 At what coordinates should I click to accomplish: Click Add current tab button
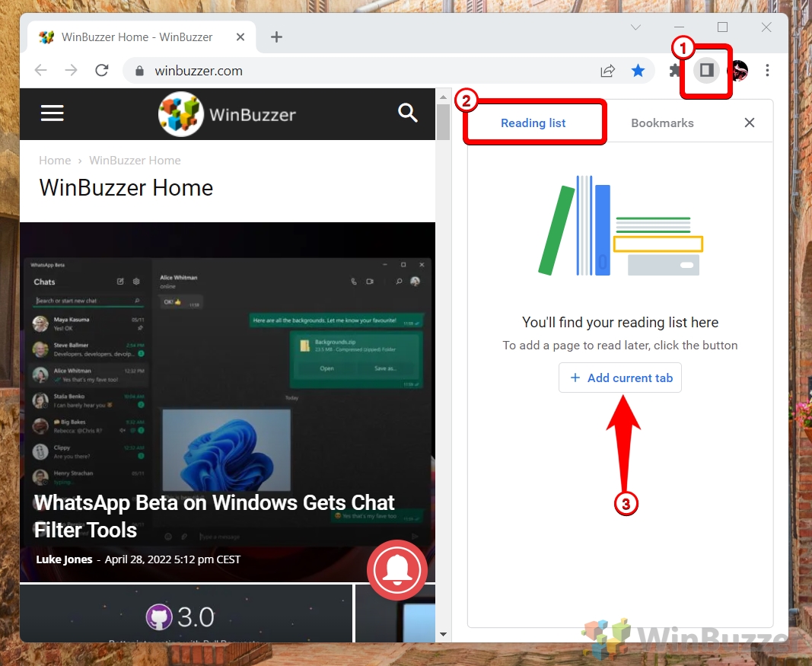[620, 378]
